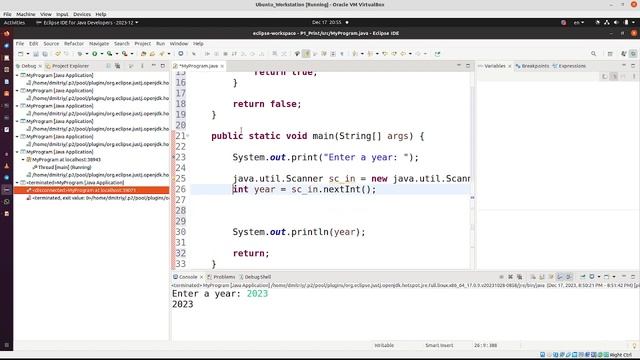Collapse the MyProgram at localhost:38943 node
This screenshot has width=640, height=360.
23,160
